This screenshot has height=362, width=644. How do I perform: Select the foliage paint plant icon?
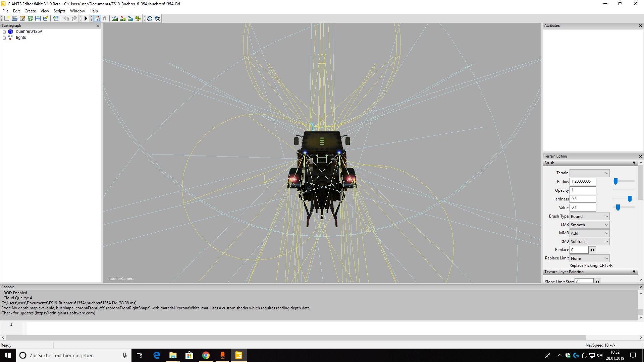pos(138,18)
